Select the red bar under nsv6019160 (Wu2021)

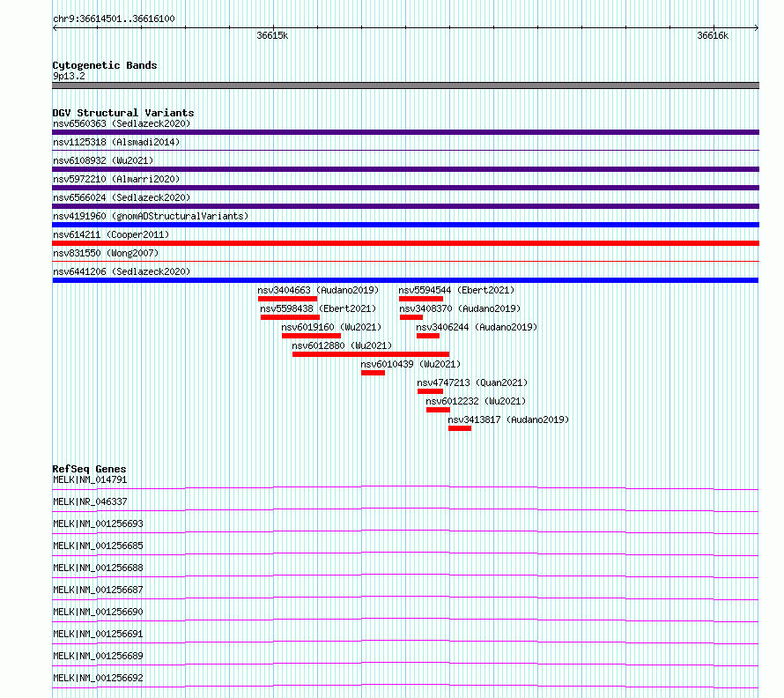pos(312,336)
